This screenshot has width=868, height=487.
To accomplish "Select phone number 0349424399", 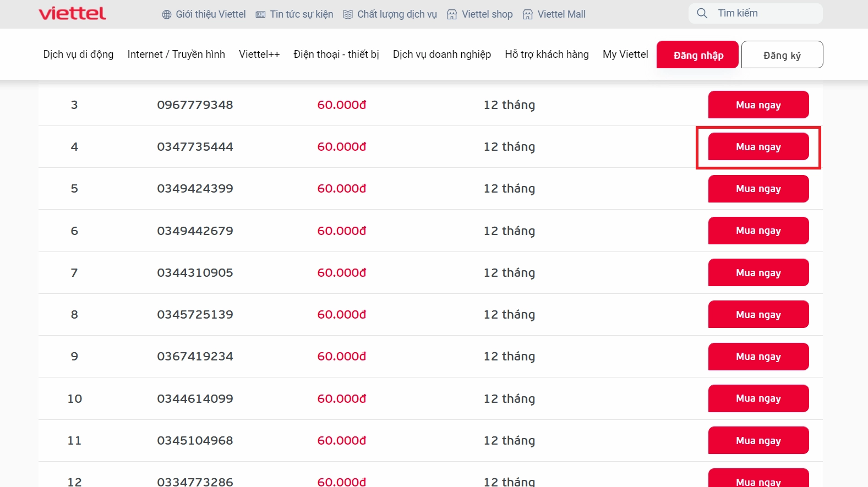I will coord(195,188).
